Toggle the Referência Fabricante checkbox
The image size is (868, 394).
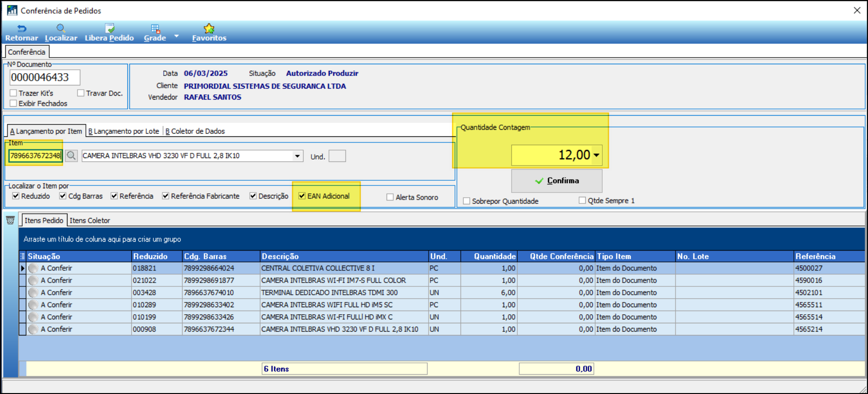165,196
